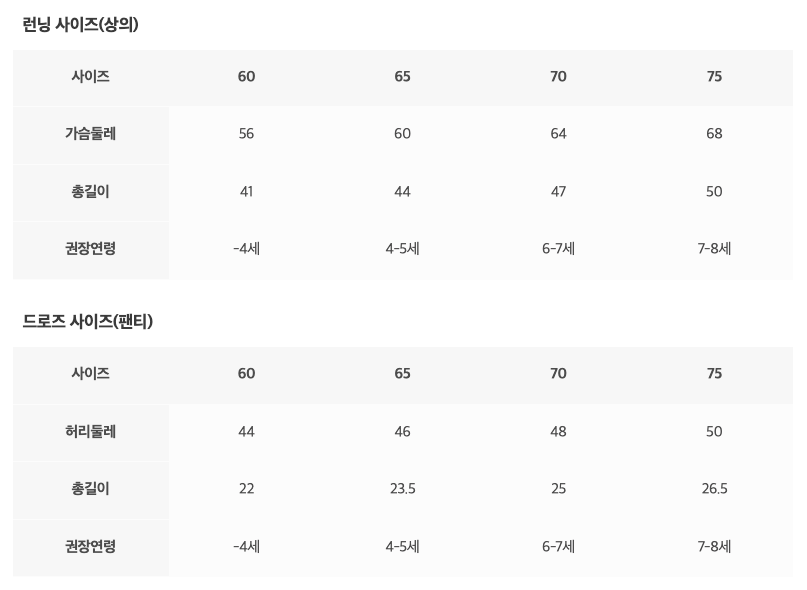
Task: Select size 60 header in drawers table
Action: [246, 374]
